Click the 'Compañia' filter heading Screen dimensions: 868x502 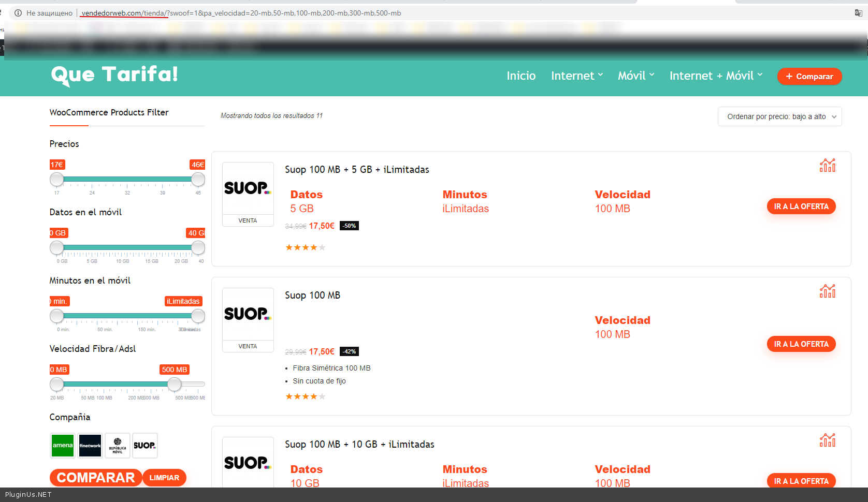point(70,417)
